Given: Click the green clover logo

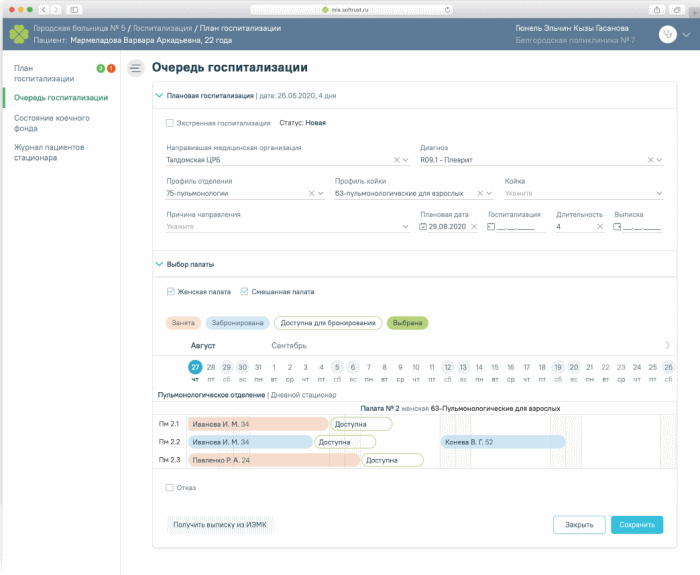Looking at the screenshot, I should [19, 34].
